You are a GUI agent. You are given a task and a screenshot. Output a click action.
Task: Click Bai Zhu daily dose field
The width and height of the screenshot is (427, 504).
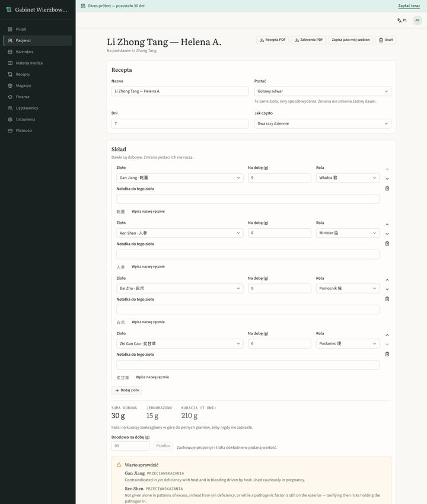[x=279, y=288]
